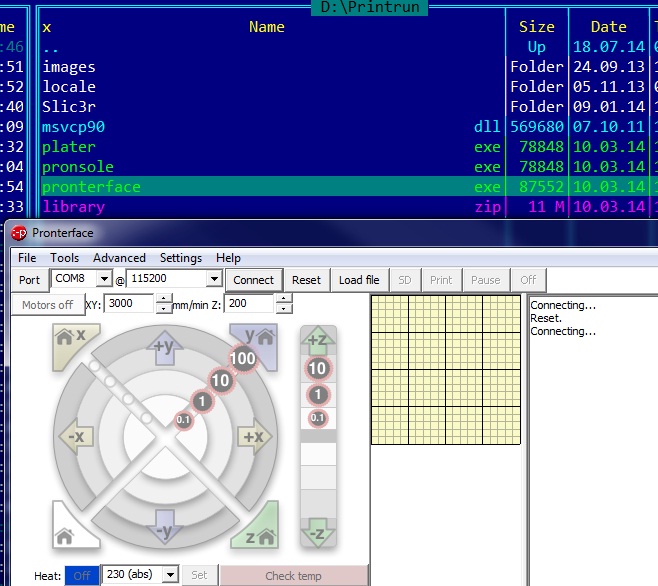Click the Pronterface title bar logo
Screen dimensions: 658x586
point(19,233)
